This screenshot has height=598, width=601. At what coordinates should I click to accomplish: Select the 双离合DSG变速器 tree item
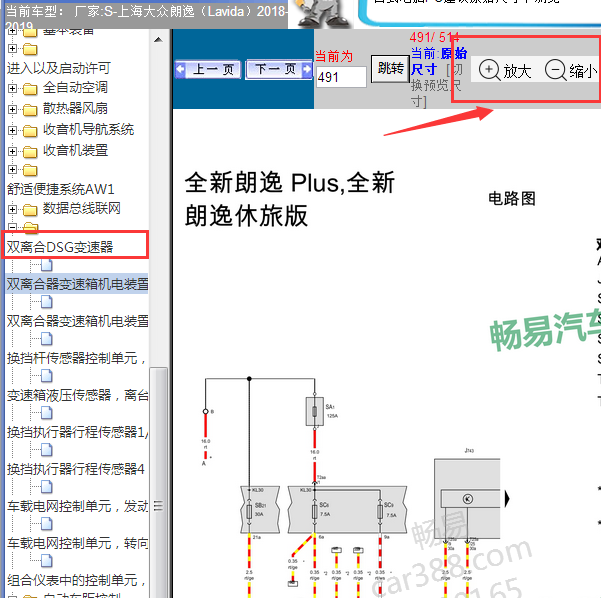[60, 247]
